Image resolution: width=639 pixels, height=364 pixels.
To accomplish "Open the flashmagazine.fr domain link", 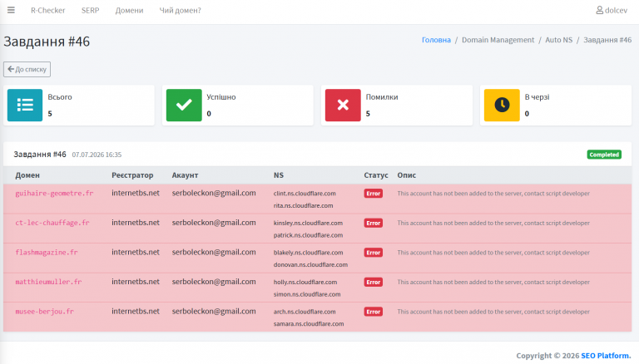I will [x=47, y=253].
